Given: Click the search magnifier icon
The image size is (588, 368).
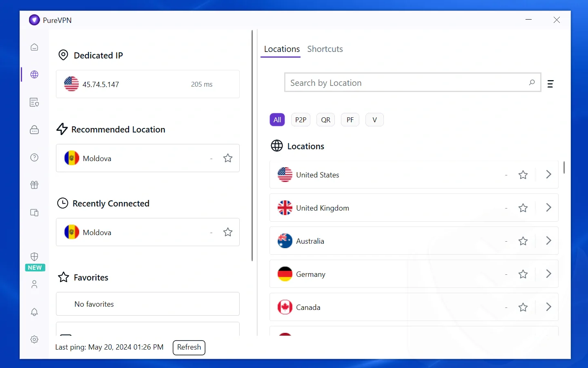Looking at the screenshot, I should (x=532, y=83).
